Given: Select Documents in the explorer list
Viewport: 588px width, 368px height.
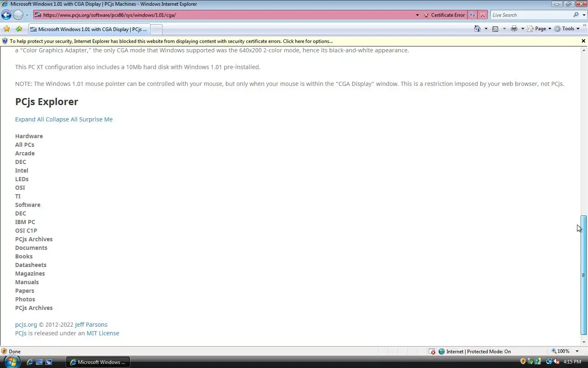Looking at the screenshot, I should tap(31, 248).
